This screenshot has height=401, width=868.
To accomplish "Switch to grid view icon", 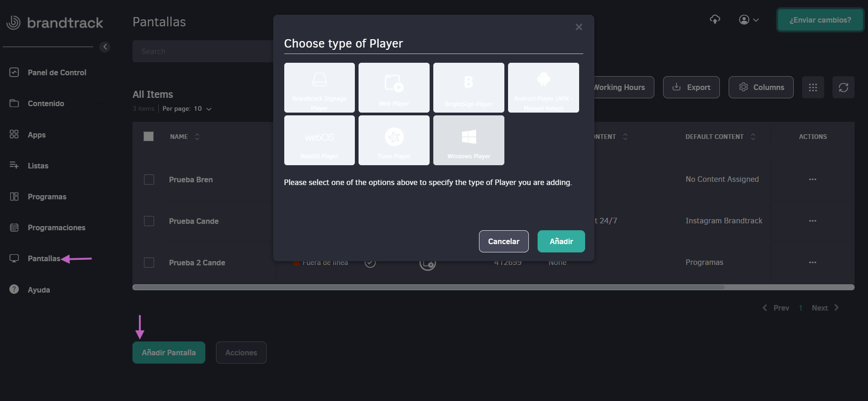I will [813, 87].
